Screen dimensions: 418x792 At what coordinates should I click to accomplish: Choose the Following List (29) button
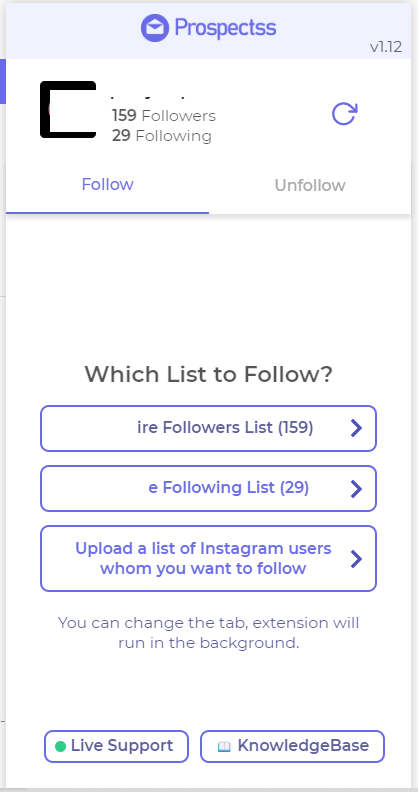[x=208, y=488]
